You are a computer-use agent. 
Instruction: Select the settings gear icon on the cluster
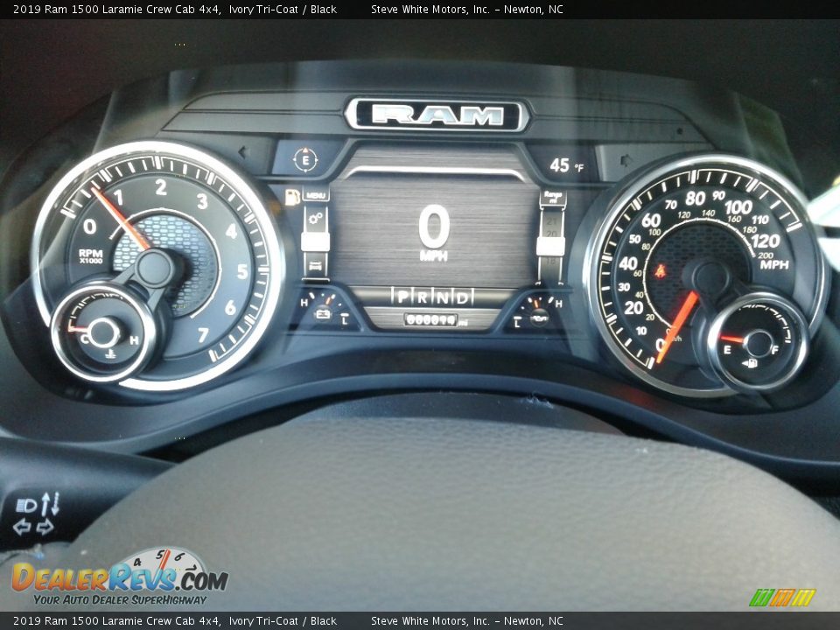[x=313, y=218]
